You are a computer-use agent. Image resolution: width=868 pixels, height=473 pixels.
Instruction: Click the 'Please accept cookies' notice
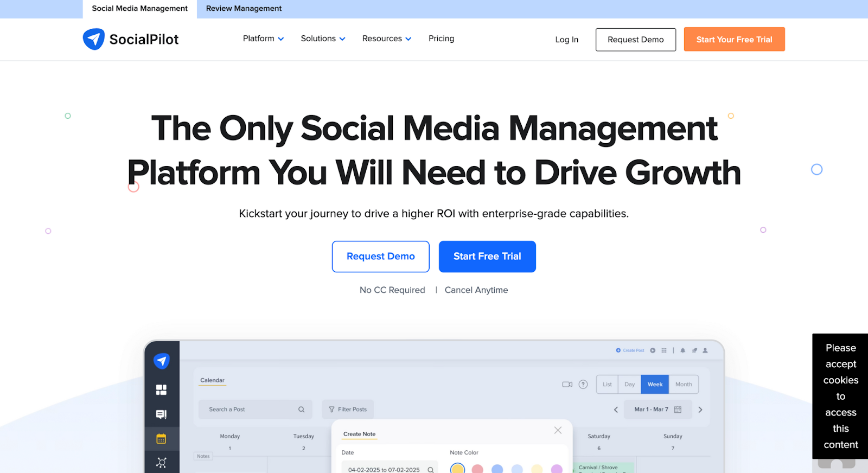tap(840, 396)
